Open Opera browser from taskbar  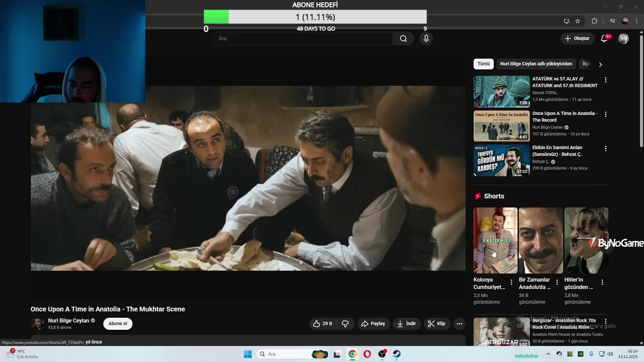(x=367, y=354)
